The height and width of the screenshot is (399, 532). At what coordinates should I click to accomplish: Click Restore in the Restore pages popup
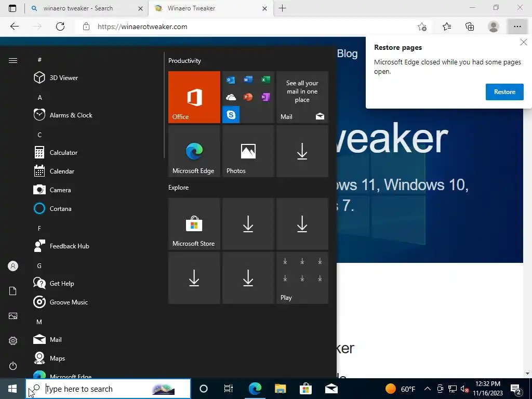click(504, 92)
